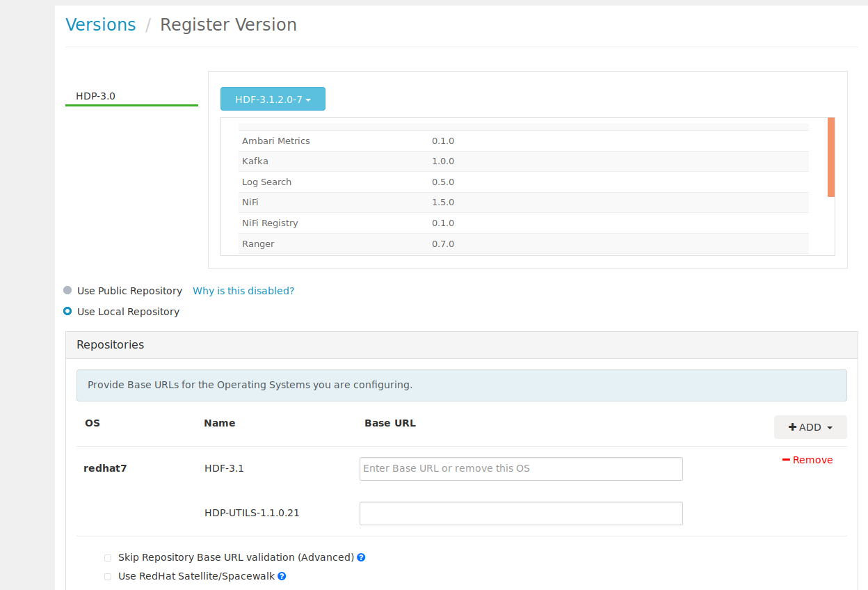Open the Versions breadcrumb page
Viewport: 868px width, 590px height.
tap(100, 24)
